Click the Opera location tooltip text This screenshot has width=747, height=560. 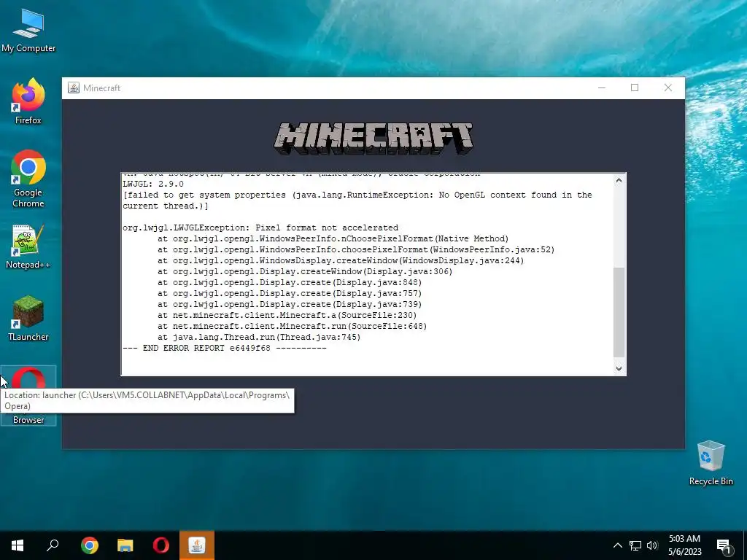click(x=147, y=400)
